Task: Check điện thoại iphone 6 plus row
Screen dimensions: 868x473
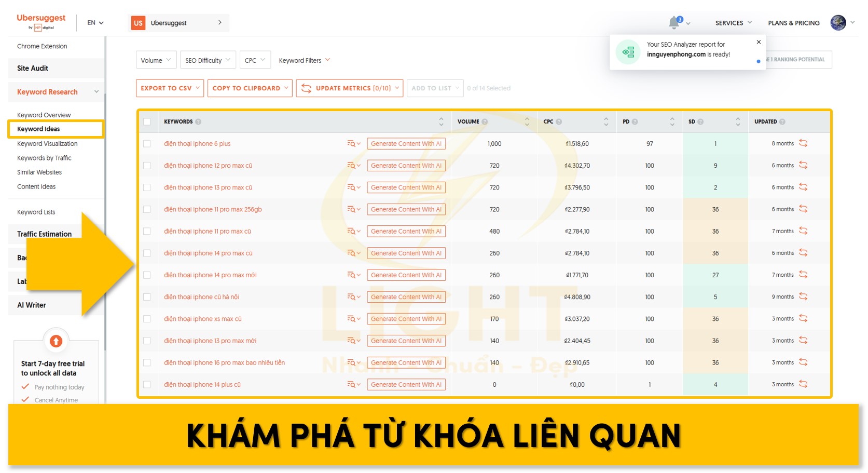Action: 147,144
